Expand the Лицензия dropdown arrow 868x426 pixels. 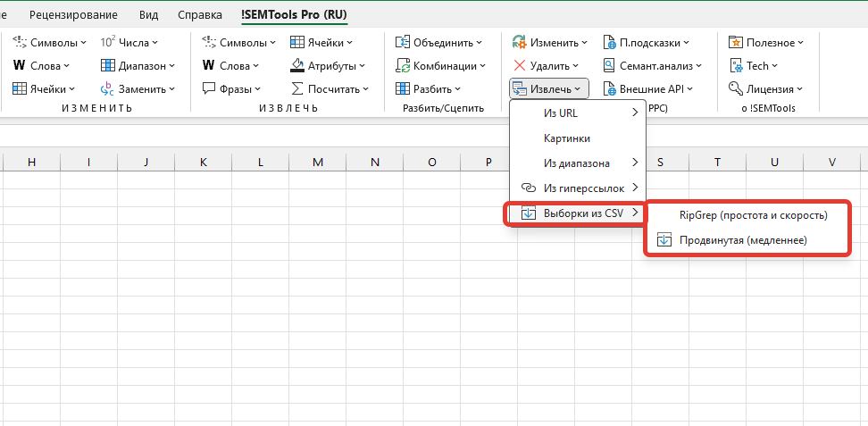(799, 89)
